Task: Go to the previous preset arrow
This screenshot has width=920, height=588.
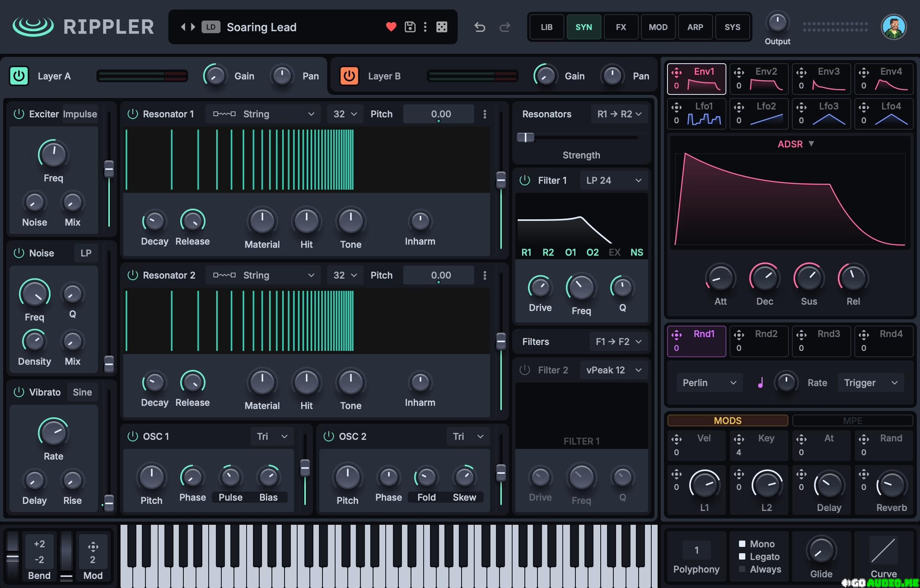Action: point(183,27)
